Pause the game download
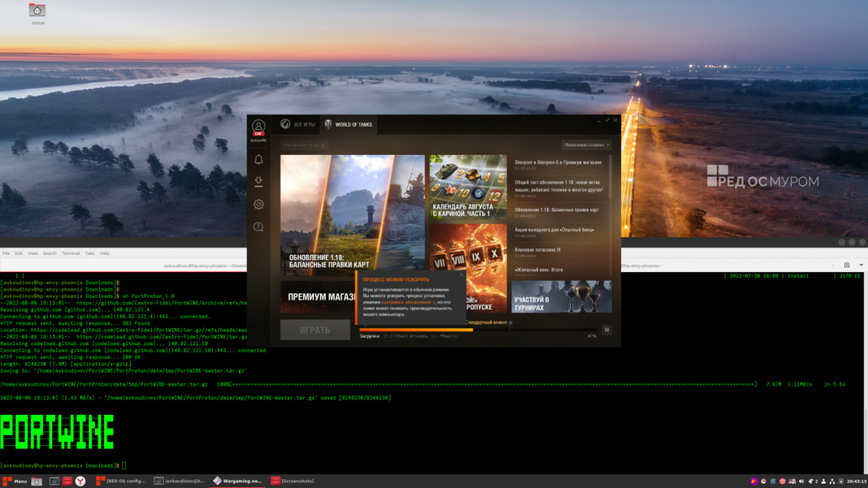This screenshot has width=868, height=488. pyautogui.click(x=607, y=329)
